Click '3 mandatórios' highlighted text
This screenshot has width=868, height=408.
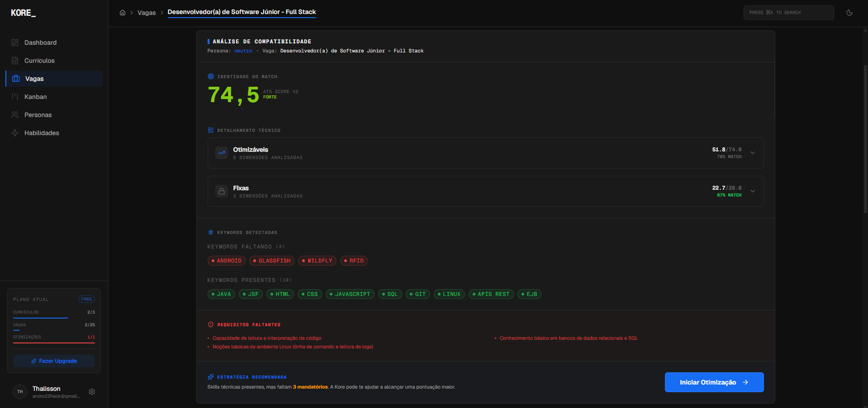310,387
